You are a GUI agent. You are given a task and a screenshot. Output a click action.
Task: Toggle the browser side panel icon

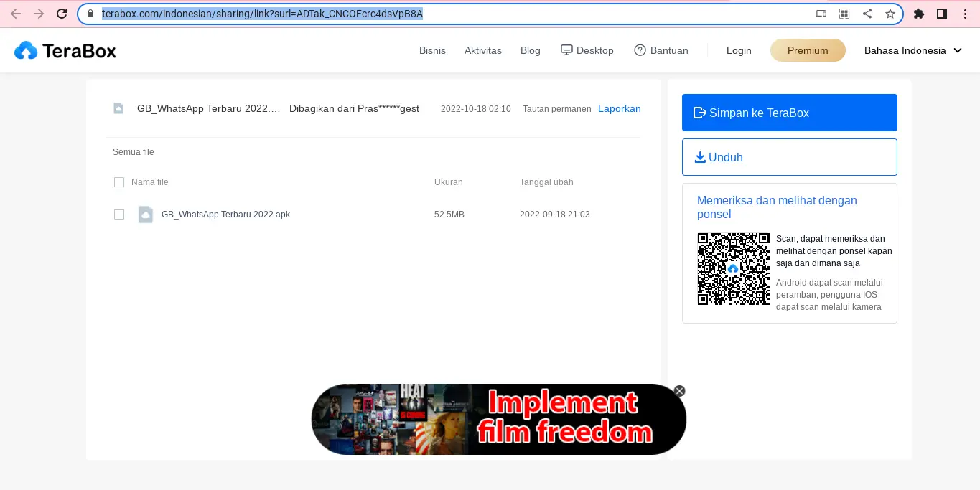942,14
